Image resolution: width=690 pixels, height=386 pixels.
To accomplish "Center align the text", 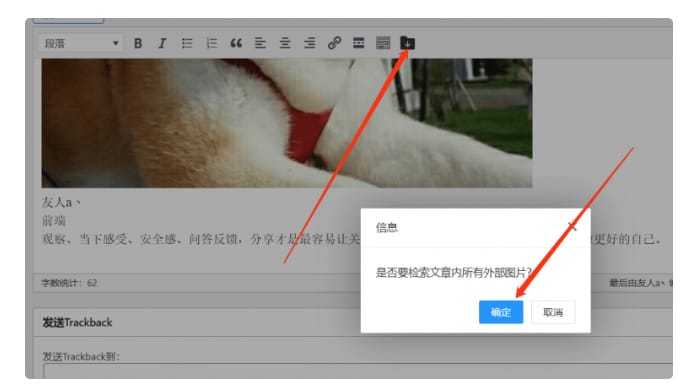I will point(285,43).
